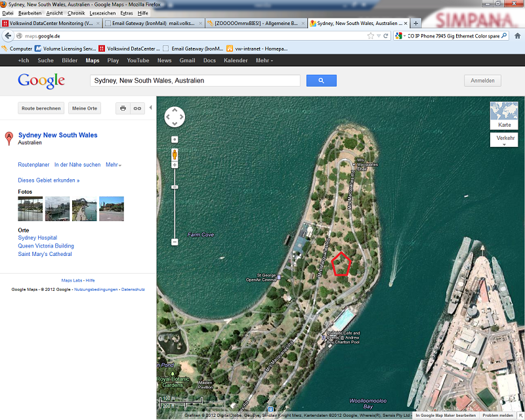Click the maps search input field
Screen dimensions: 525x420
[x=195, y=80]
